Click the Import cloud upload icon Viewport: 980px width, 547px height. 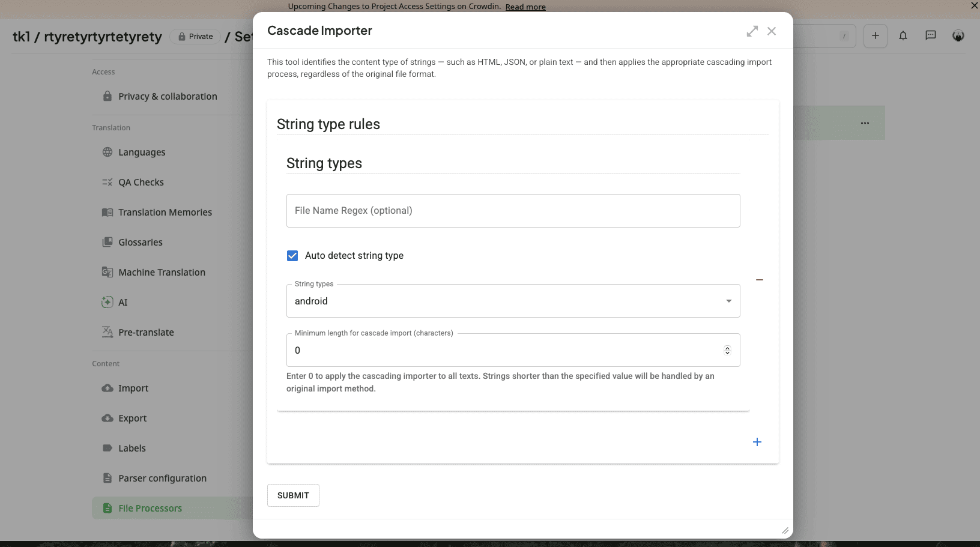click(107, 388)
